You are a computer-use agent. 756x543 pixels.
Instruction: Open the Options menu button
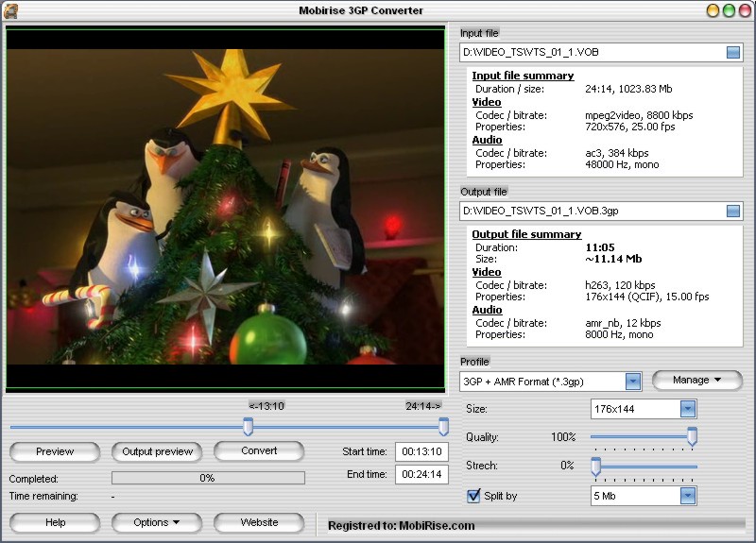click(x=157, y=523)
